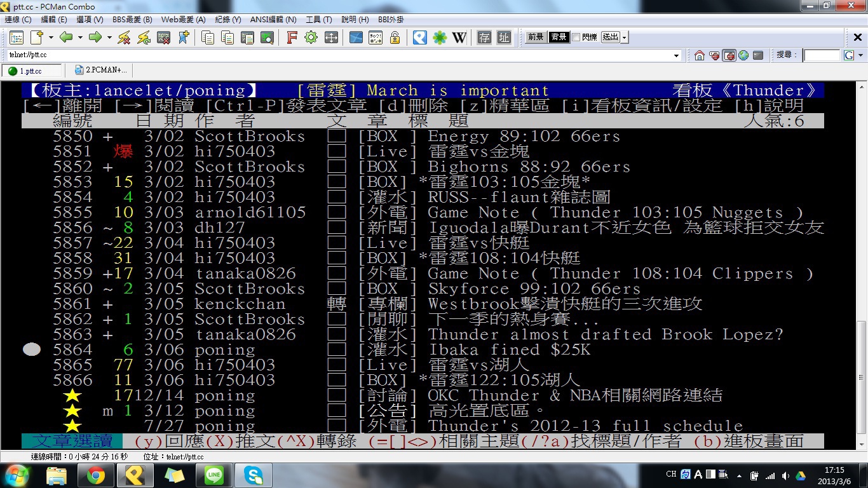Close the connection page icon with red X
Viewport: 868px width, 488px height.
coord(163,37)
